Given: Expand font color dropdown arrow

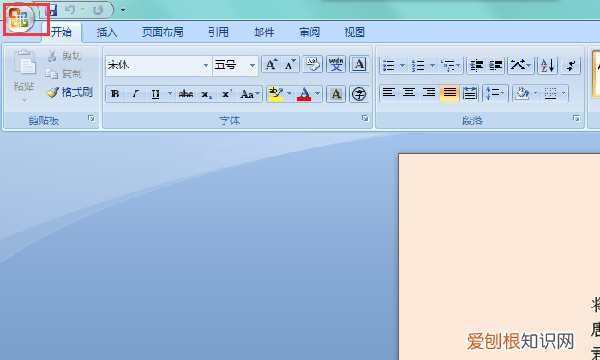Looking at the screenshot, I should 318,94.
